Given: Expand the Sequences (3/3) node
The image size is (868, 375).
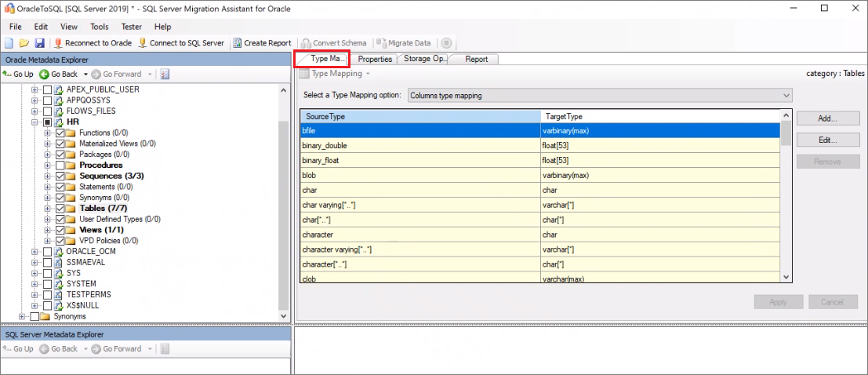Looking at the screenshot, I should point(48,177).
